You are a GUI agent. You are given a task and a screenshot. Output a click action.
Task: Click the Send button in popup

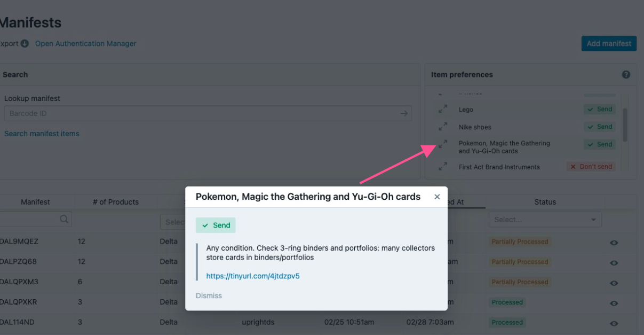[x=216, y=225]
